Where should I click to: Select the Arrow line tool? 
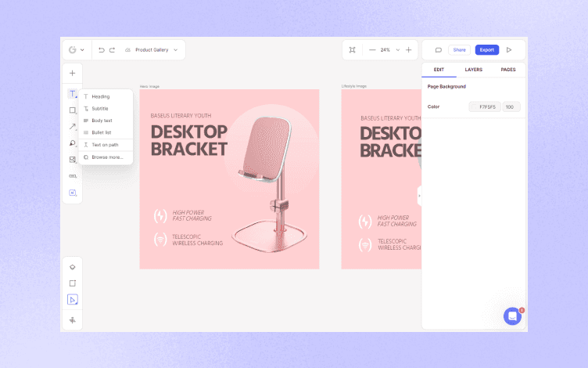coord(73,127)
